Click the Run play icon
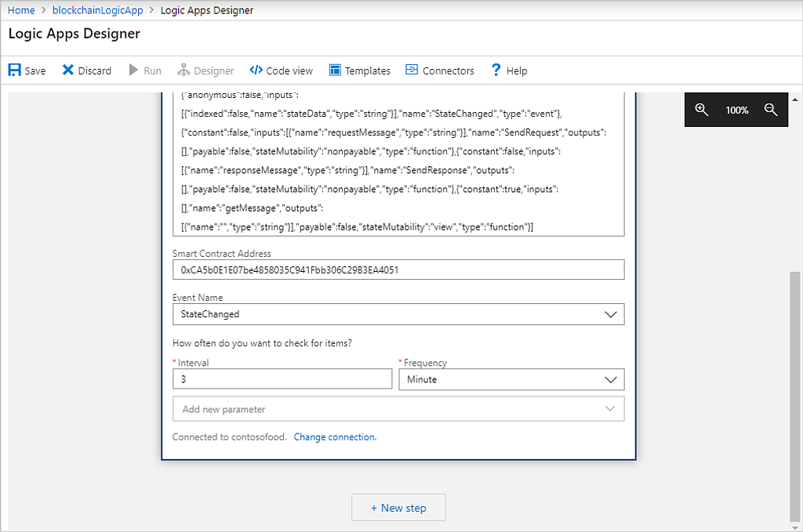This screenshot has height=532, width=803. (x=134, y=71)
